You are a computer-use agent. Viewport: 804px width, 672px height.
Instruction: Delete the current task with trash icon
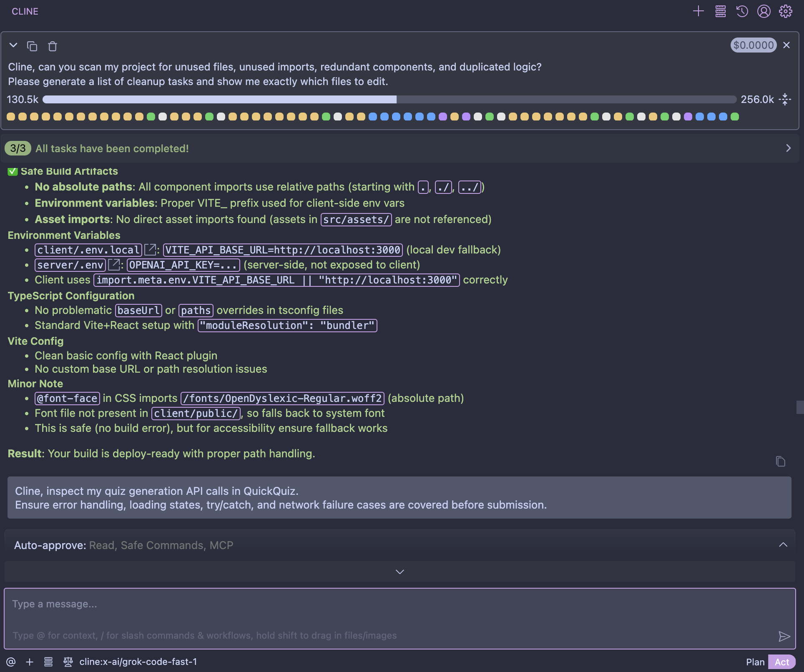[x=52, y=46]
